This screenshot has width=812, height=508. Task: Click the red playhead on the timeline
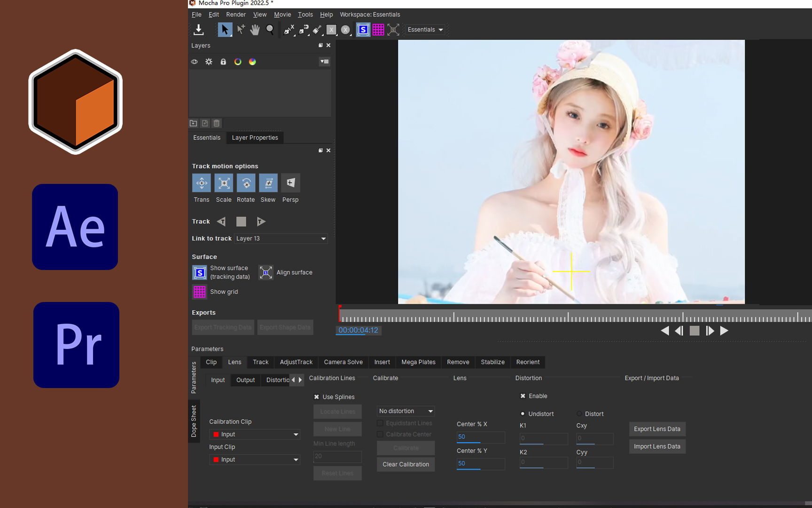click(x=340, y=313)
